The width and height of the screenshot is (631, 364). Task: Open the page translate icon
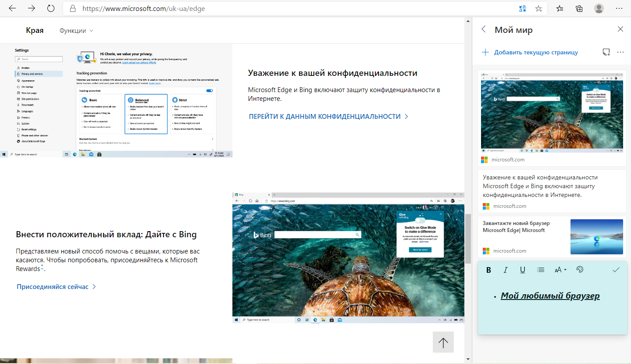522,8
